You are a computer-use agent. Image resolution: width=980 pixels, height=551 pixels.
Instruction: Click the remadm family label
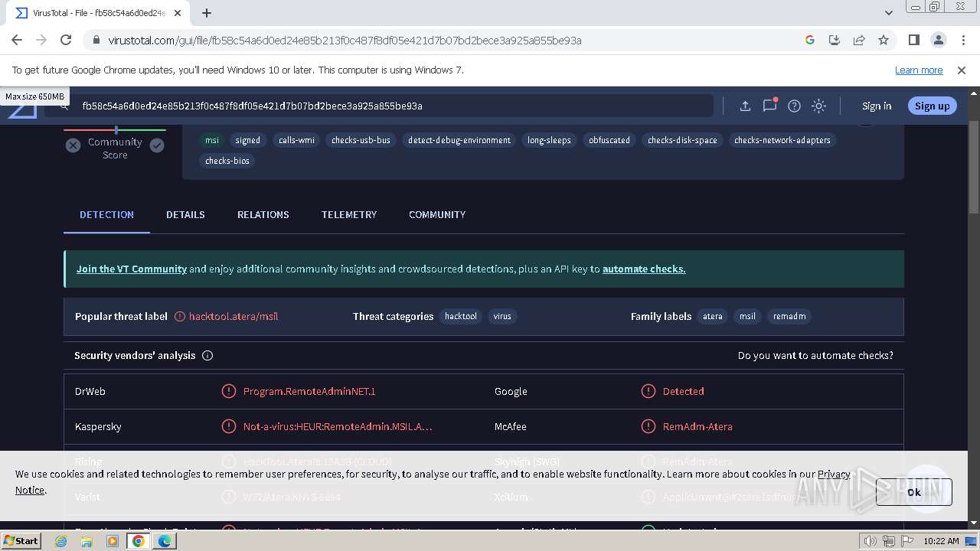point(789,316)
